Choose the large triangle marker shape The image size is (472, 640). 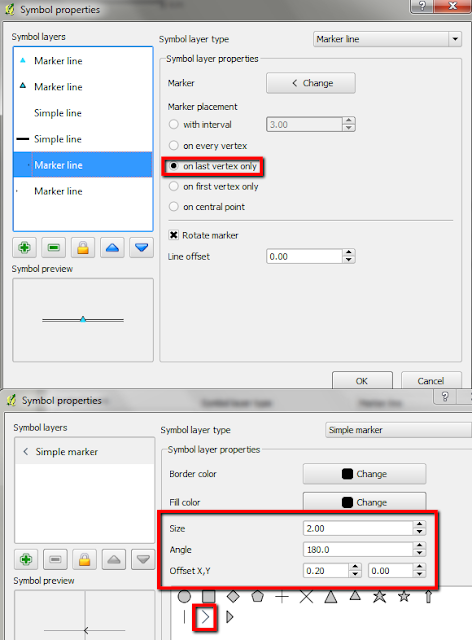coord(331,597)
